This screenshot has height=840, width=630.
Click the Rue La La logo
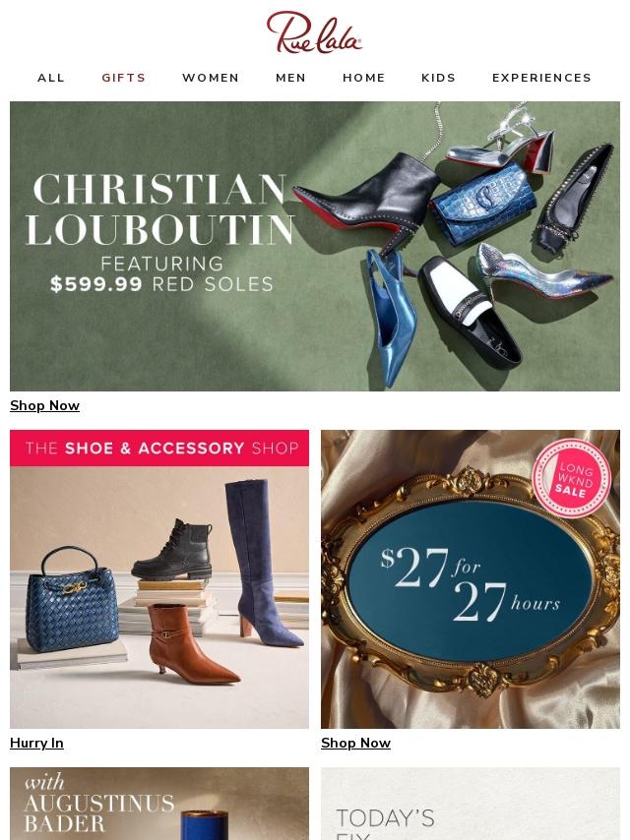pyautogui.click(x=314, y=32)
